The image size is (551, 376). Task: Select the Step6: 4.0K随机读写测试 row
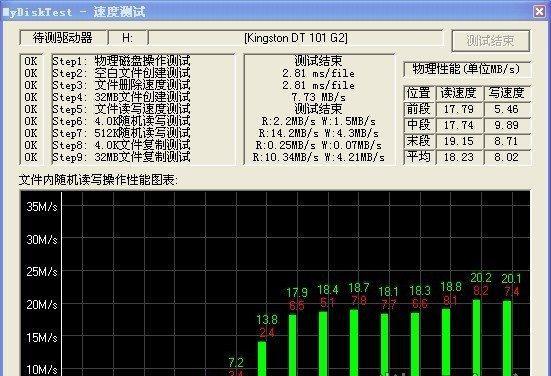click(x=121, y=121)
